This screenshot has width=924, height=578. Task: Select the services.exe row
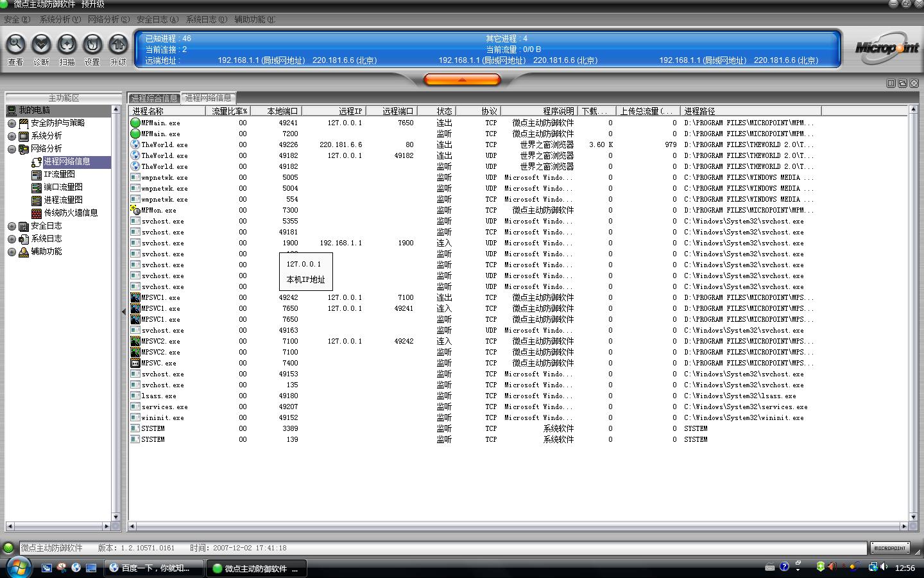click(x=475, y=407)
